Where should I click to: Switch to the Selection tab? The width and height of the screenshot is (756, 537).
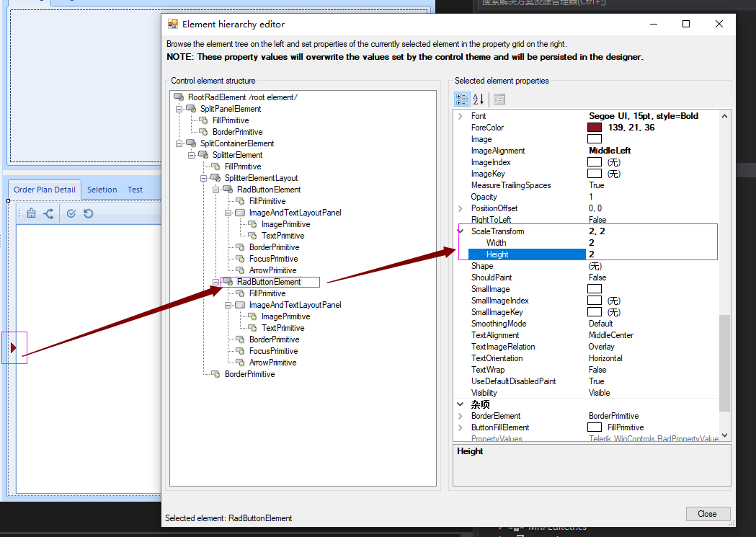coord(101,190)
